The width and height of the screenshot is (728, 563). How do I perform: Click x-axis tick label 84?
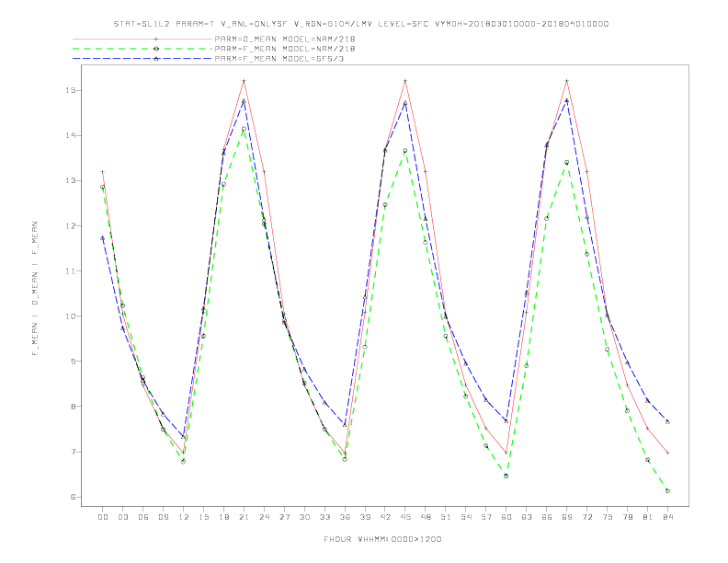[x=667, y=517]
